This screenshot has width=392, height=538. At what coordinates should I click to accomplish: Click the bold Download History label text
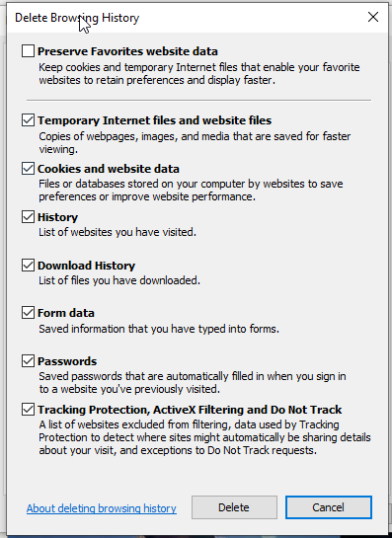pos(87,266)
